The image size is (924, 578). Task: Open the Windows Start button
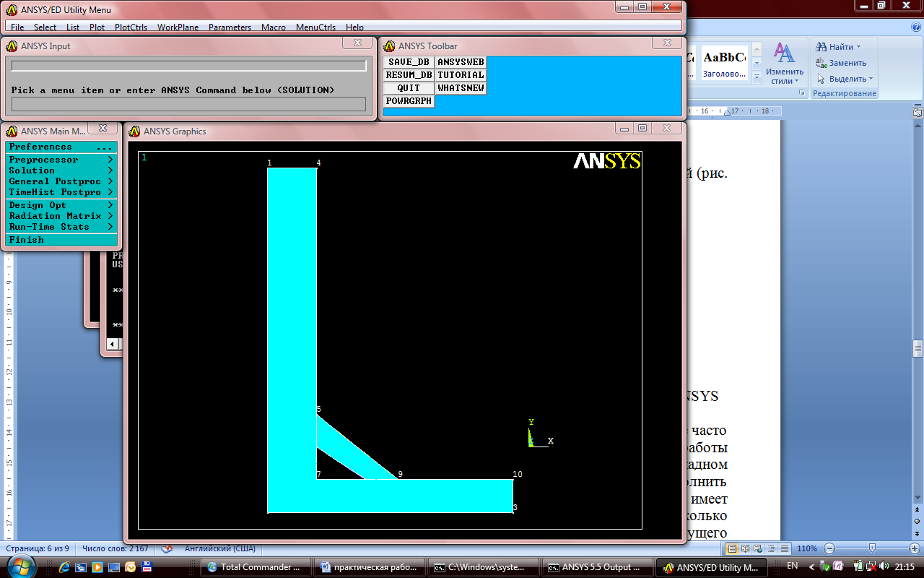22,566
